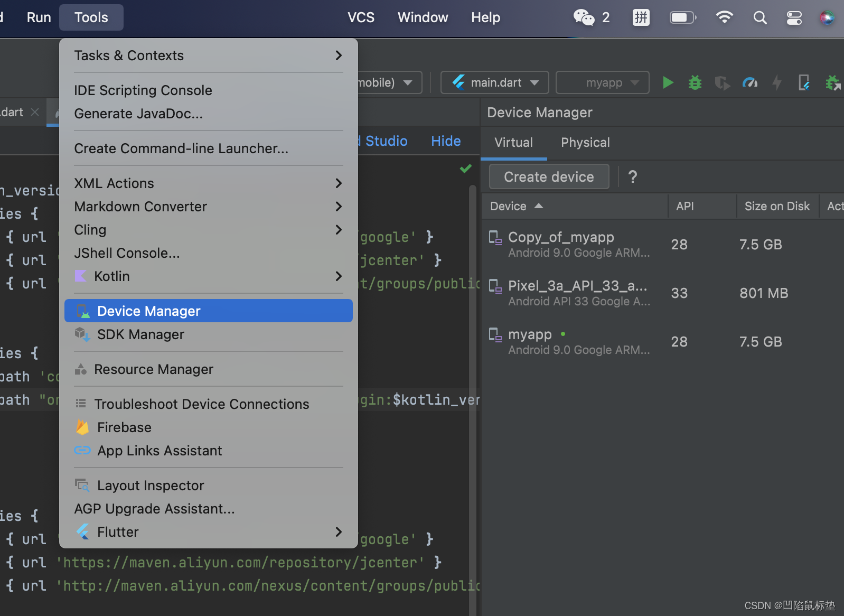Screen dimensions: 844x616
Task: Choose Generate JavaDoc...
Action: tap(209, 113)
